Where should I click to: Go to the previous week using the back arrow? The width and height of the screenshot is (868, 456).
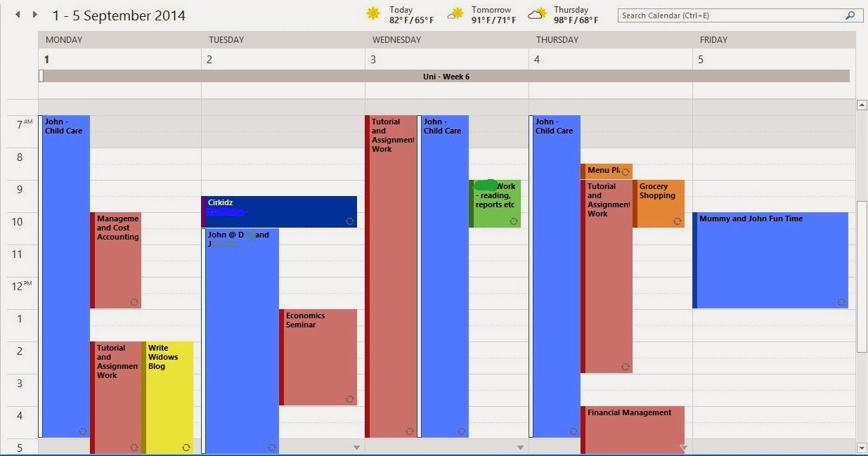18,15
